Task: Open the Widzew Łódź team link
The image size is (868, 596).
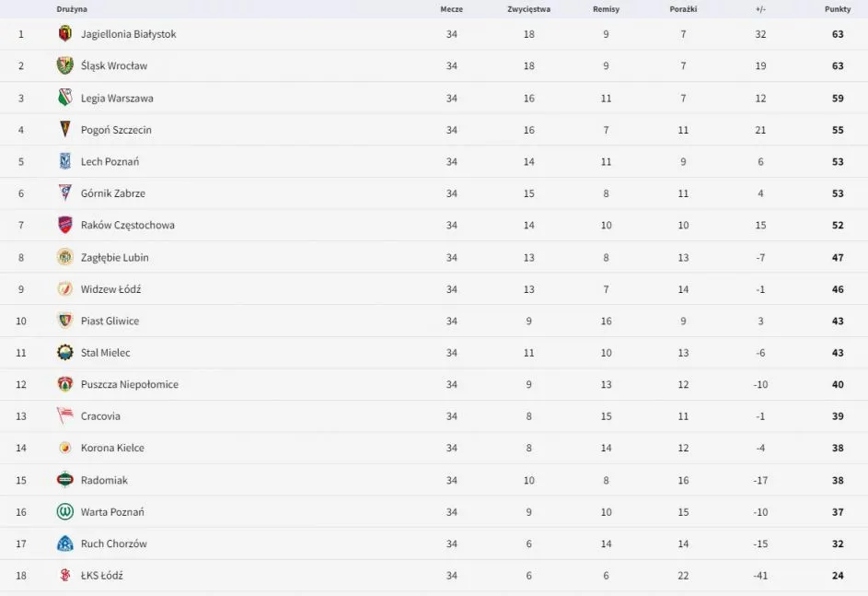Action: click(110, 289)
